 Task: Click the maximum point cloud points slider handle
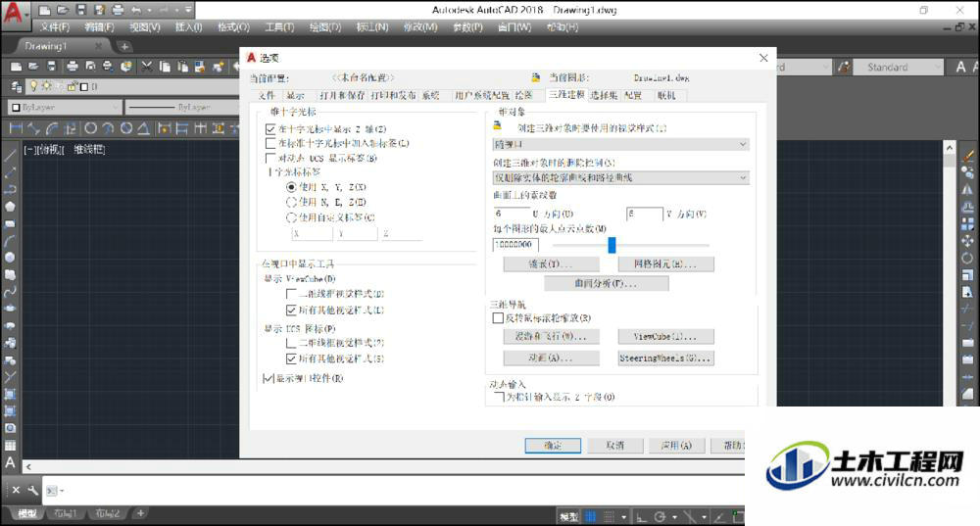point(612,245)
